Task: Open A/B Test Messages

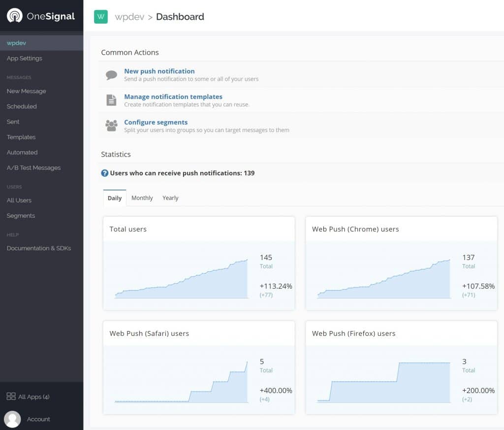Action: coord(33,167)
